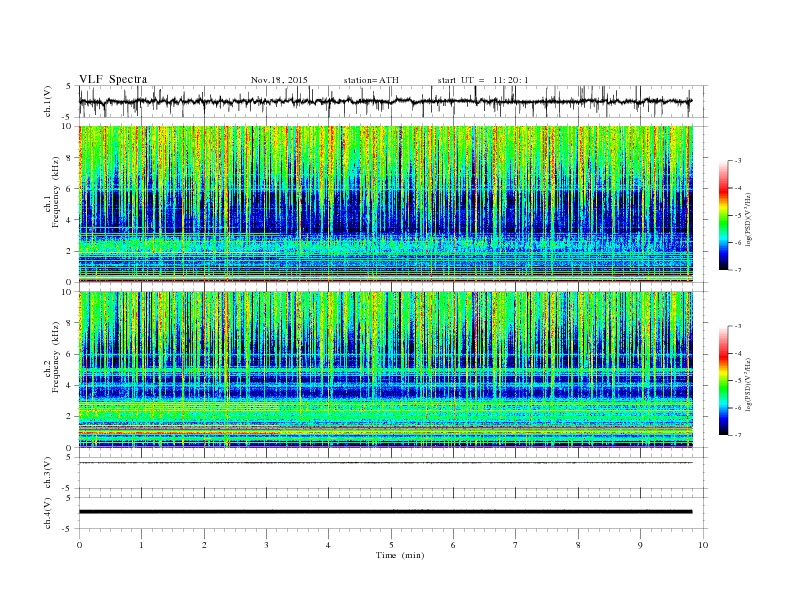Click the "2" tick on Time axis
This screenshot has width=792, height=612.
204,545
